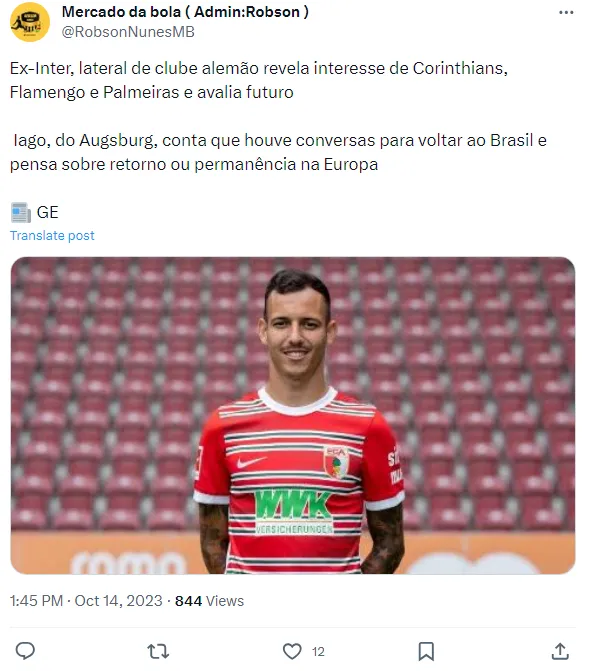The height and width of the screenshot is (671, 589).
Task: View the 844 Views count
Action: (x=209, y=601)
